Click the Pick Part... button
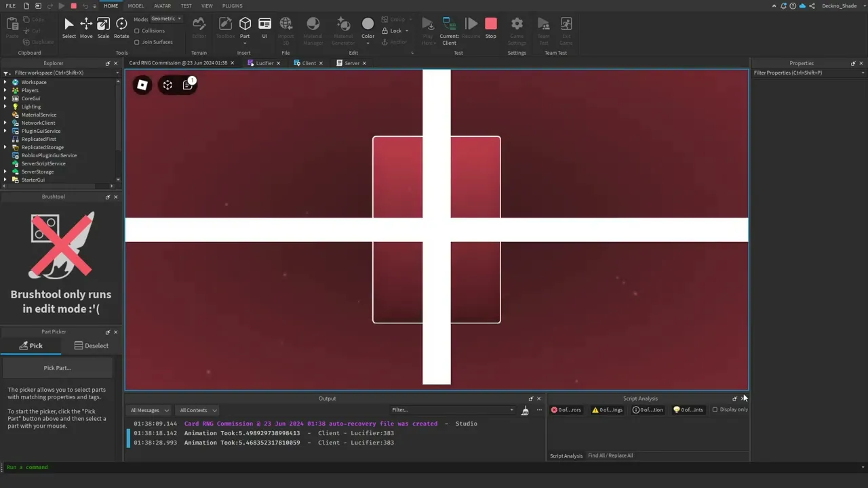This screenshot has width=868, height=488. click(58, 368)
